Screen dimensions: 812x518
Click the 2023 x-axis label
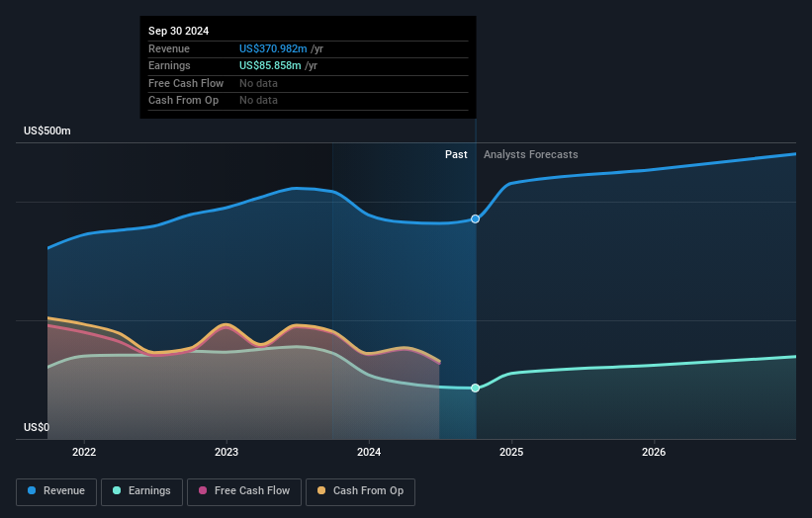(226, 453)
